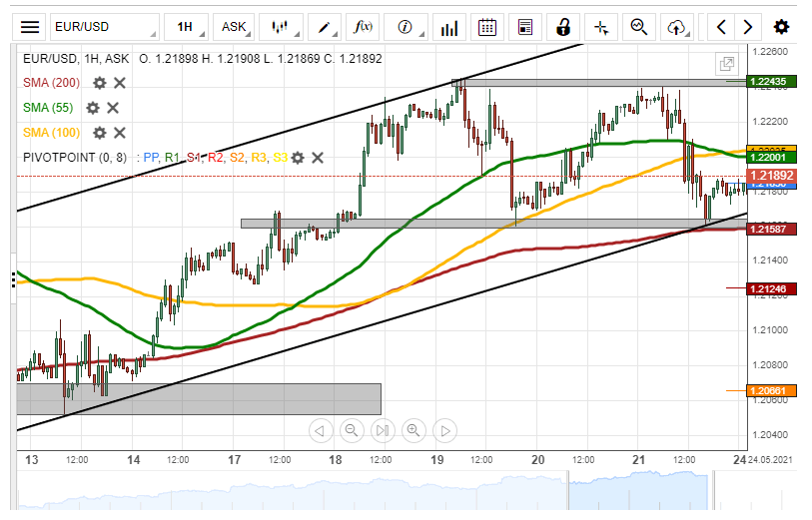Click the OHLC values readout text
Viewport: 812px width, 520px height.
tap(260, 59)
